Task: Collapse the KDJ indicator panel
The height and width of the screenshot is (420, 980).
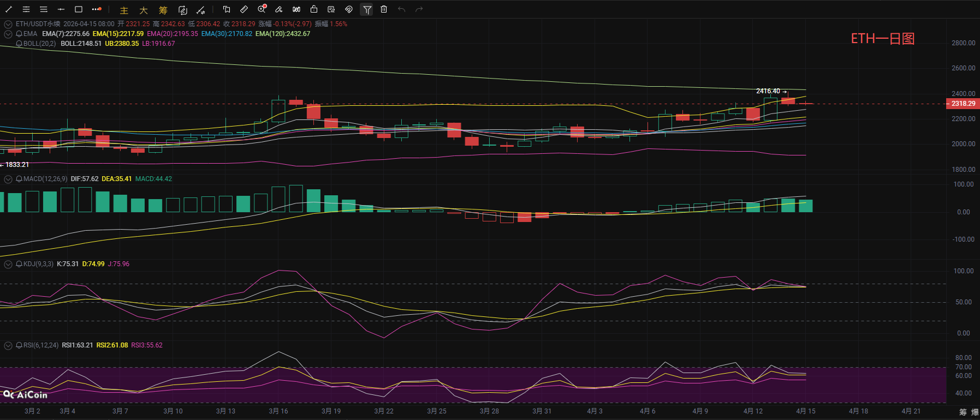Action: (x=8, y=264)
